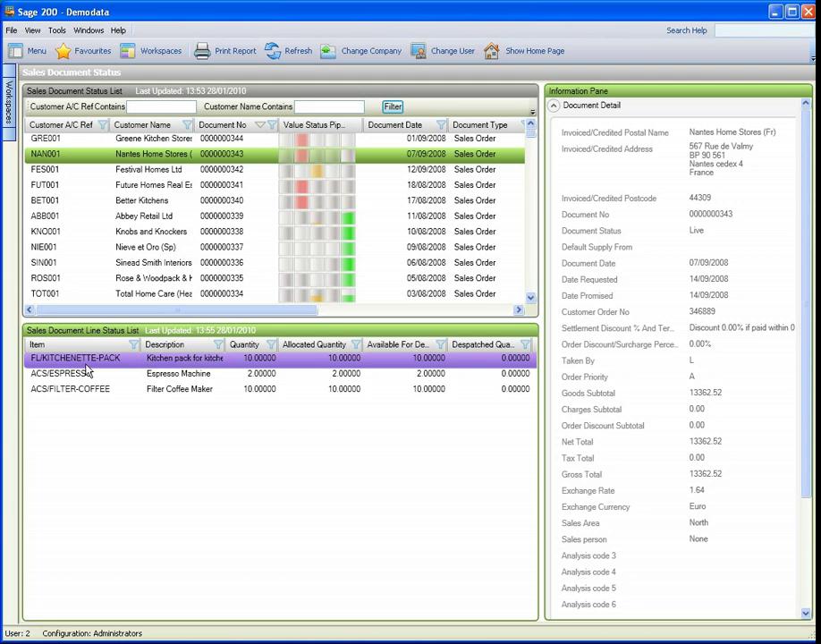Image resolution: width=821 pixels, height=644 pixels.
Task: Click value status pipeline for FES001 row
Action: tap(317, 170)
